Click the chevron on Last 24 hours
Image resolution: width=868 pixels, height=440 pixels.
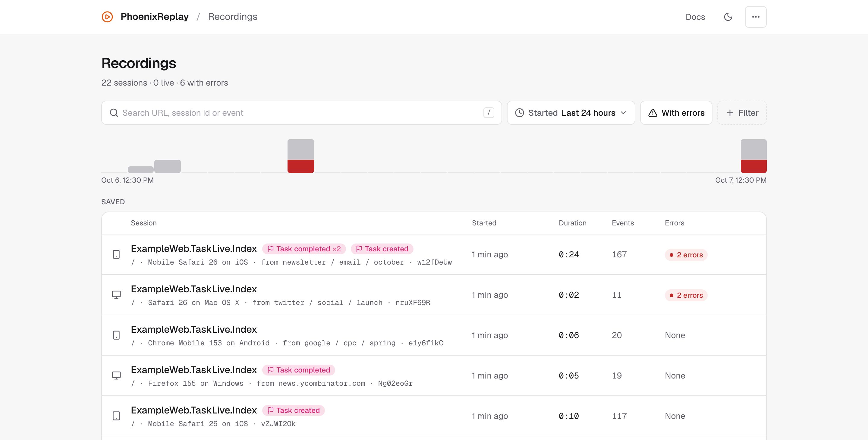[623, 113]
